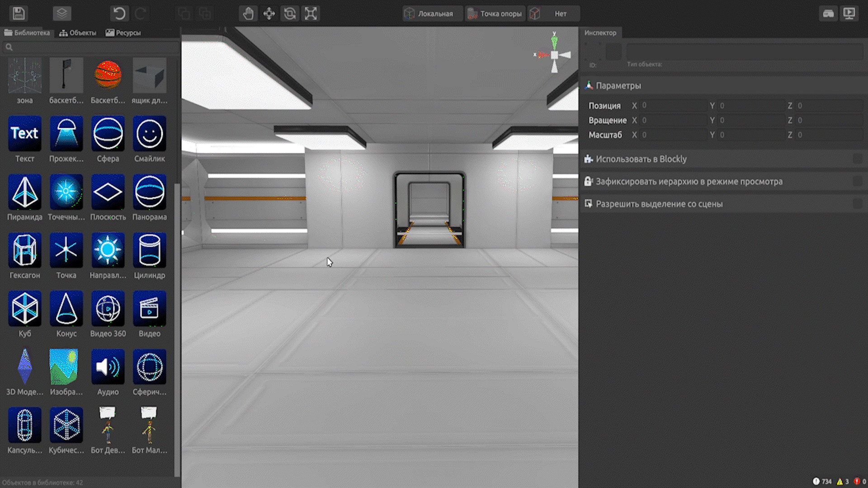Click the library search field
The width and height of the screenshot is (868, 488).
[x=90, y=47]
